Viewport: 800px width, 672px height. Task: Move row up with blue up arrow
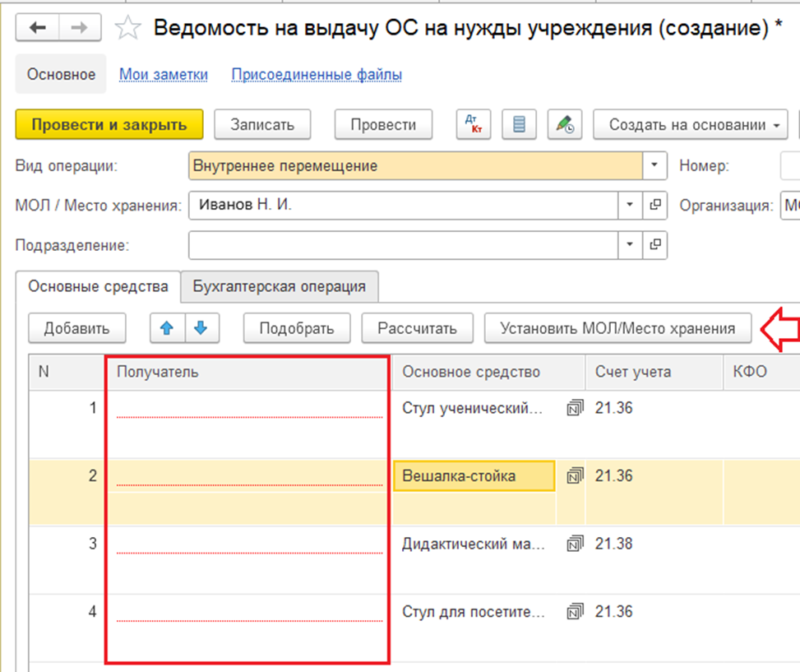point(168,328)
